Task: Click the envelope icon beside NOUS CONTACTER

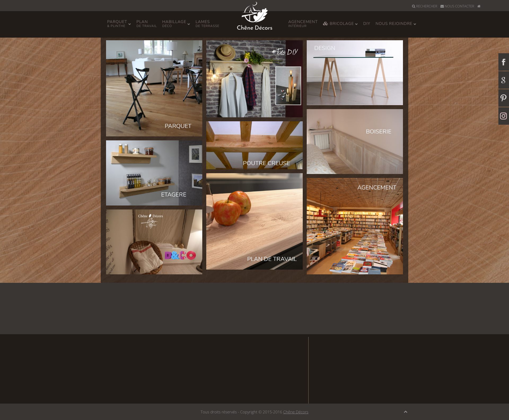Action: [x=442, y=6]
